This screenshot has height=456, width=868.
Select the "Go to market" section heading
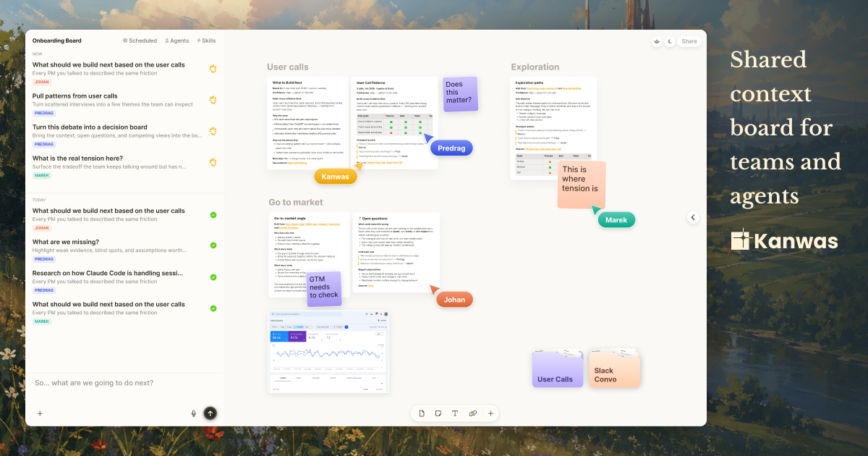coord(295,202)
